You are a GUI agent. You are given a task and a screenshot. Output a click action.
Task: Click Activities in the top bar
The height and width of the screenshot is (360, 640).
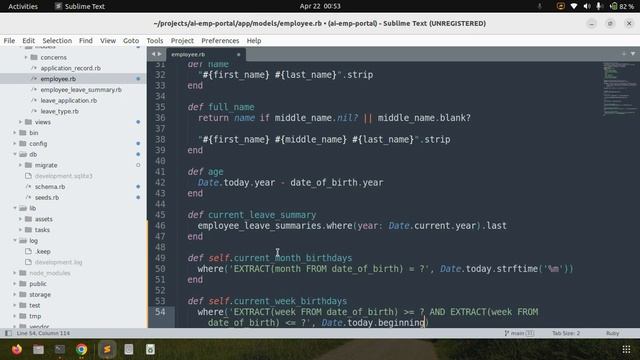click(x=23, y=6)
